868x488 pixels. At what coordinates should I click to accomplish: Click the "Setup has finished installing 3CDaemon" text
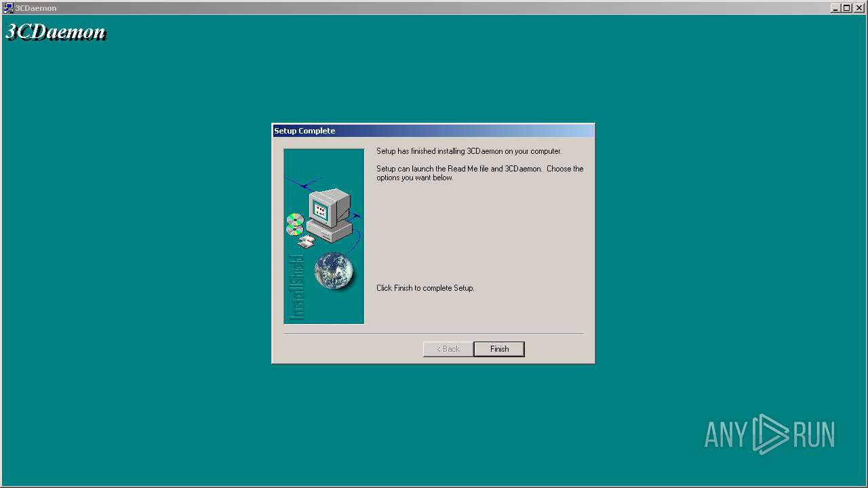point(469,151)
